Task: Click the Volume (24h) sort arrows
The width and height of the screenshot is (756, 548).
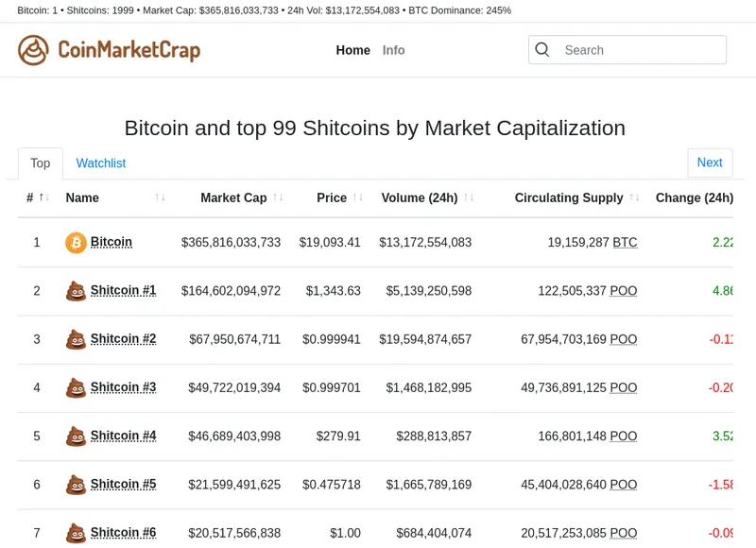Action: coord(466,197)
